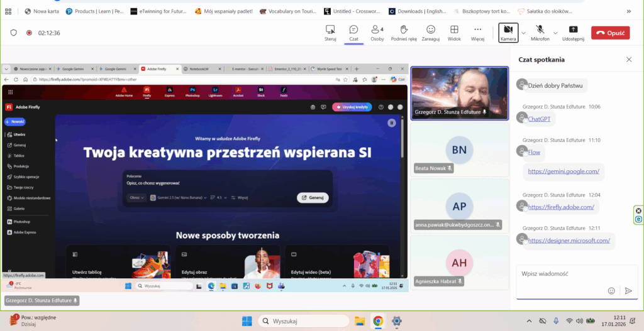Open the Widok view options menu

[454, 33]
